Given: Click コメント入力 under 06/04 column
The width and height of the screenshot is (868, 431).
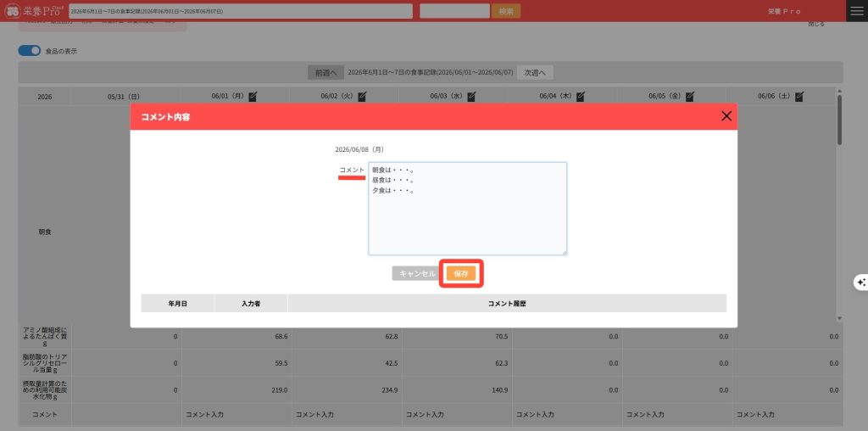Looking at the screenshot, I should (x=535, y=414).
